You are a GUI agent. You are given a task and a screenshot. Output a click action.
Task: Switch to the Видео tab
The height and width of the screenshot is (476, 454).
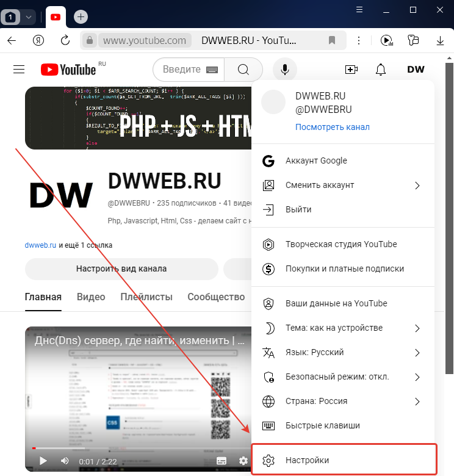91,297
